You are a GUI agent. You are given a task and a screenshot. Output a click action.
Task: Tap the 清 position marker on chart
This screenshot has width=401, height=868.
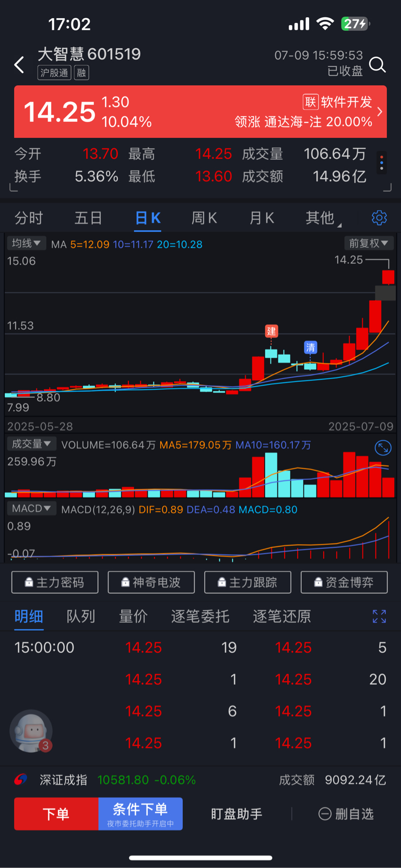(x=311, y=347)
